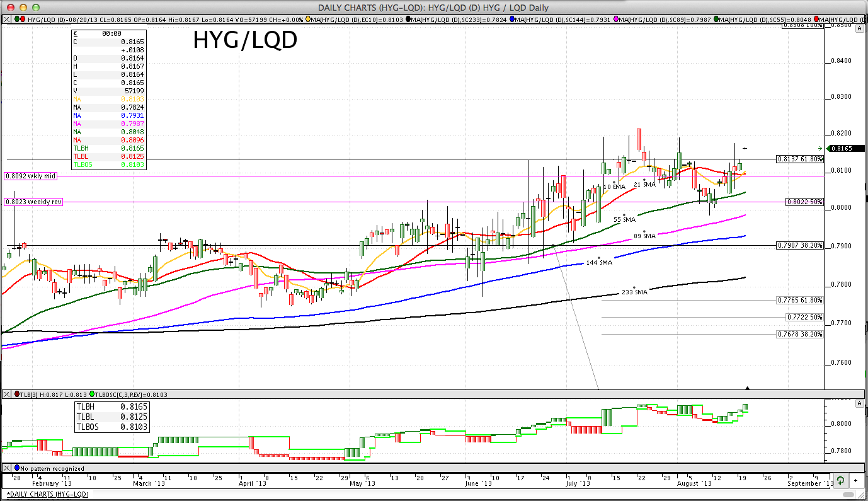Viewport: 868px width, 501px height.
Task: Select the yellow EC10 moving average marker
Action: (308, 20)
